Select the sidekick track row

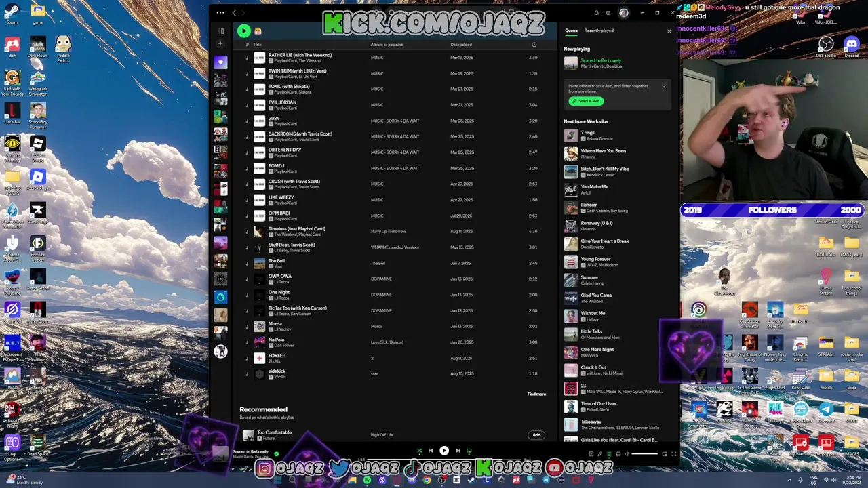pos(393,373)
